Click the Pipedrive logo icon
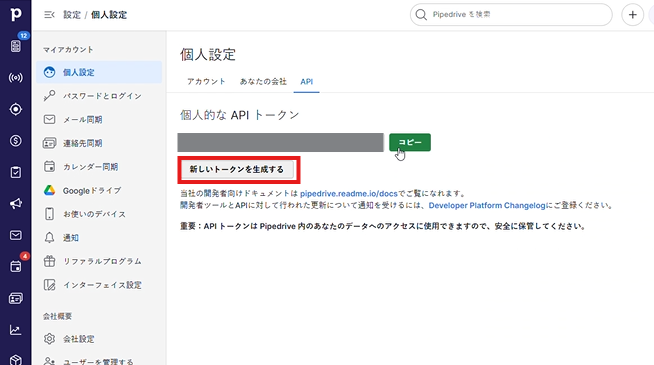 click(15, 14)
